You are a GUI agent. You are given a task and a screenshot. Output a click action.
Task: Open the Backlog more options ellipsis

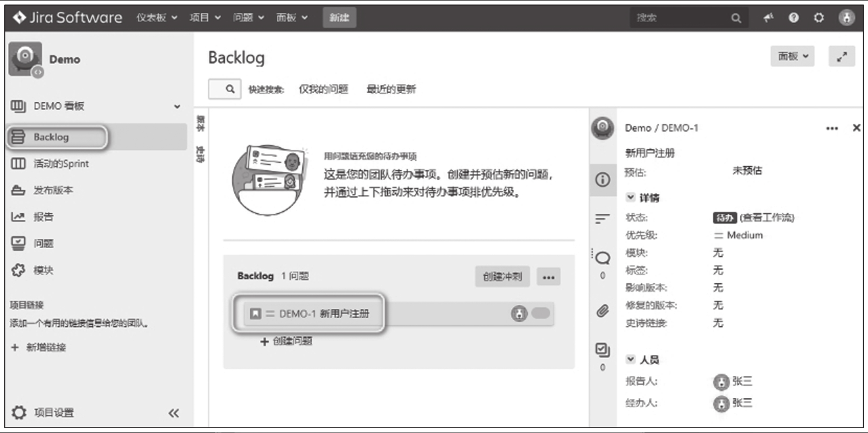(549, 277)
